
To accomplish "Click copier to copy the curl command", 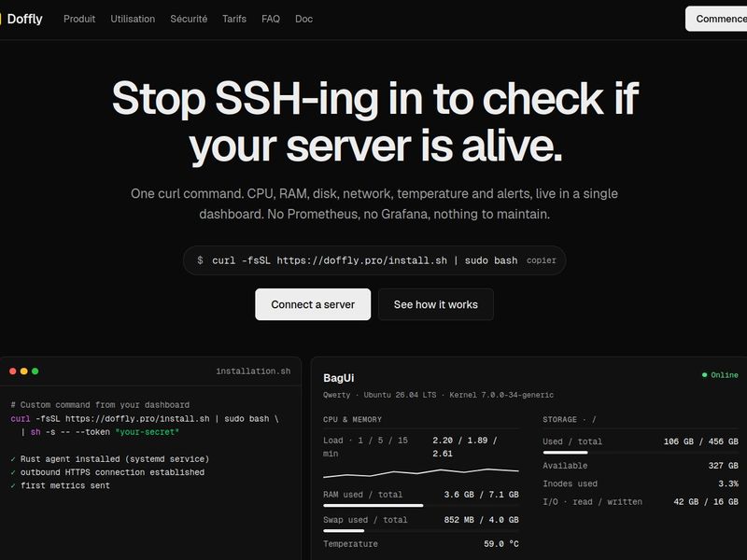I will [x=542, y=260].
